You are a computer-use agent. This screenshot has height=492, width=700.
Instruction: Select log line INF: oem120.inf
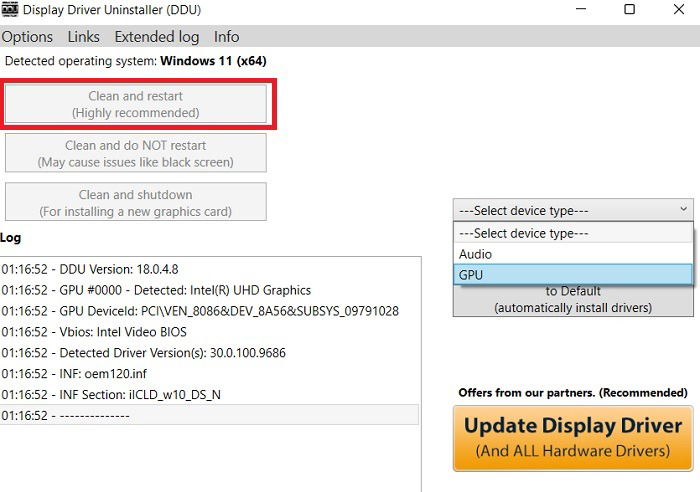[209, 374]
